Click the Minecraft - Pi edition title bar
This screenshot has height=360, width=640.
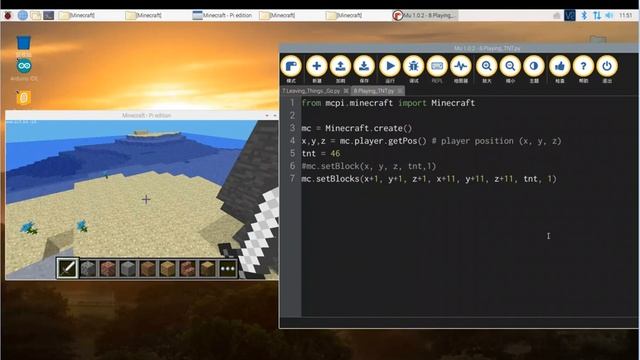click(x=141, y=116)
